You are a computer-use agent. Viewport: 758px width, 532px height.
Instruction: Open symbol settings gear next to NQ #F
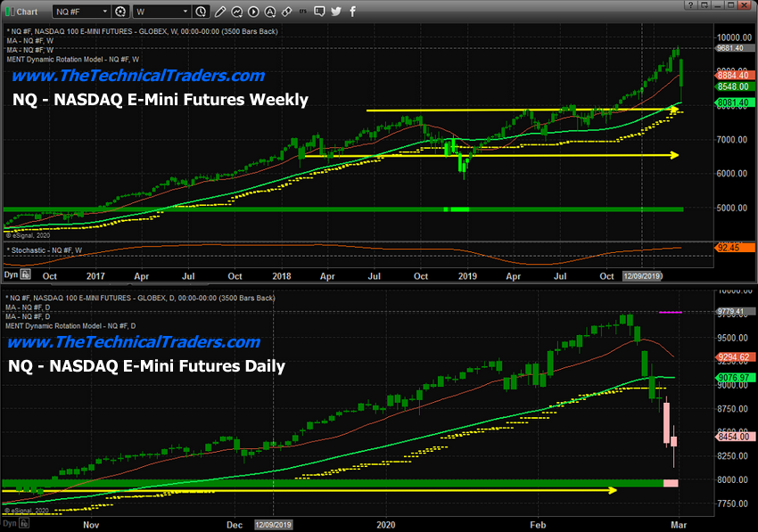coord(120,12)
